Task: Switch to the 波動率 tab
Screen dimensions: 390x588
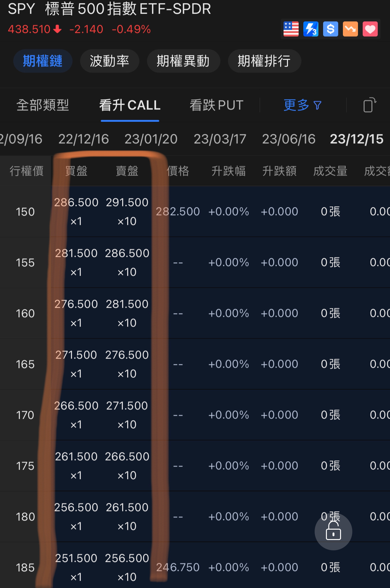Action: click(110, 61)
